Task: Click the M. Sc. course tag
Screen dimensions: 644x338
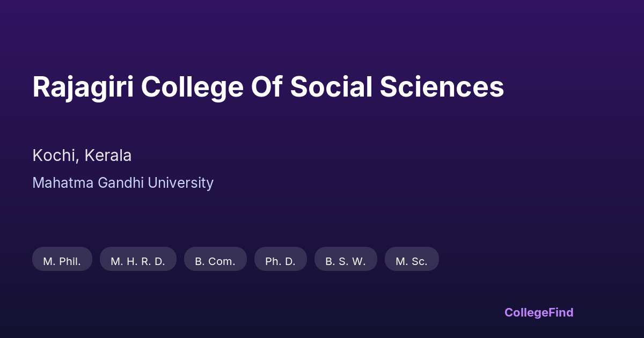Action: tap(412, 261)
